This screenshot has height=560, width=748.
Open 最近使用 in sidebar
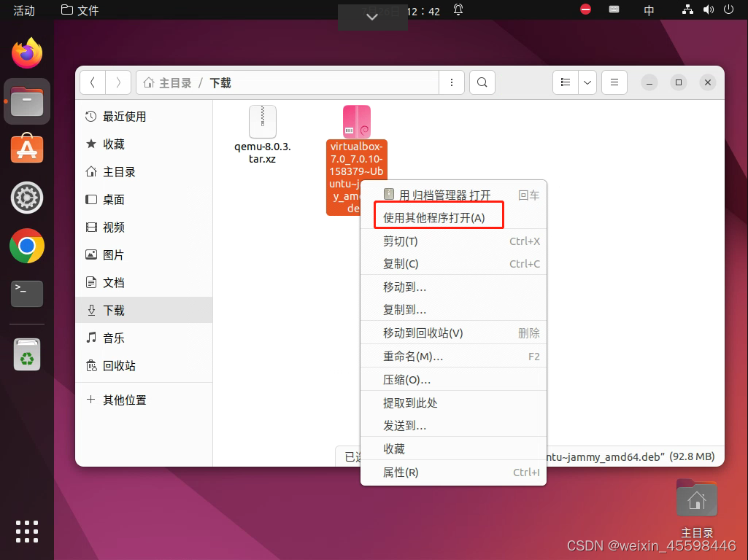(x=144, y=116)
